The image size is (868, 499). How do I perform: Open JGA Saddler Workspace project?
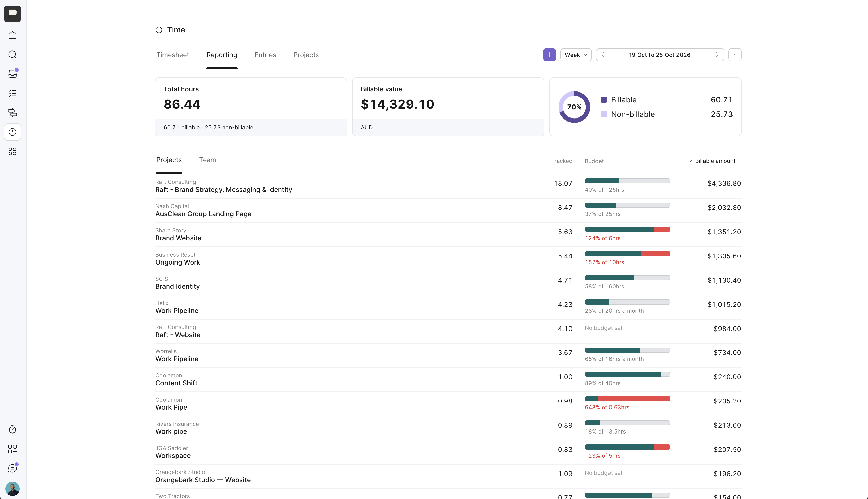173,456
